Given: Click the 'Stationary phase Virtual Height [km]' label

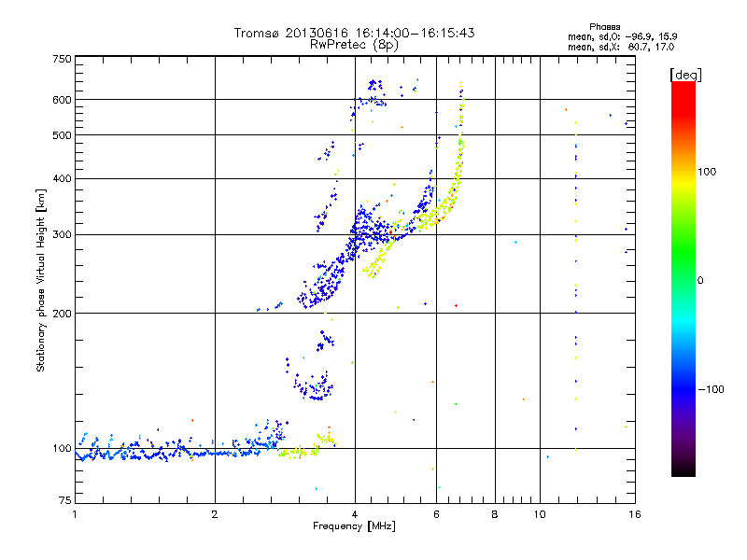Looking at the screenshot, I should pos(41,280).
